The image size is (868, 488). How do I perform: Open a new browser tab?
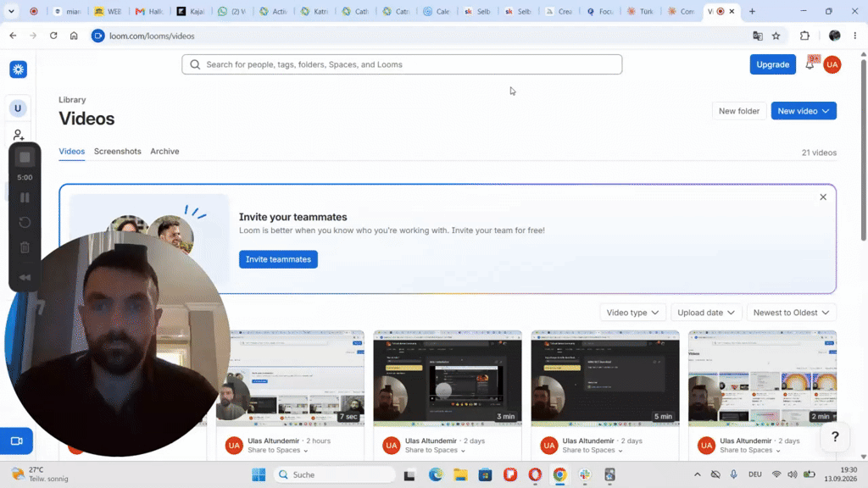[752, 11]
